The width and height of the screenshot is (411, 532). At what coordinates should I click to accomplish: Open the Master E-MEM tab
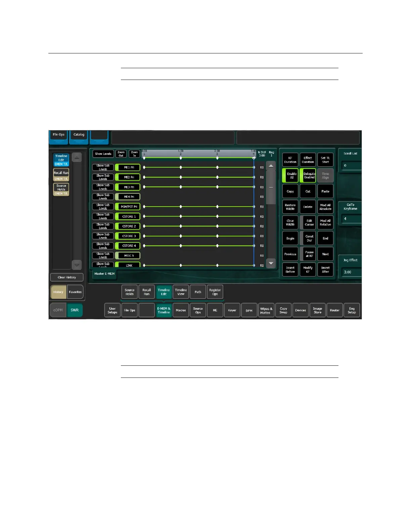[104, 274]
